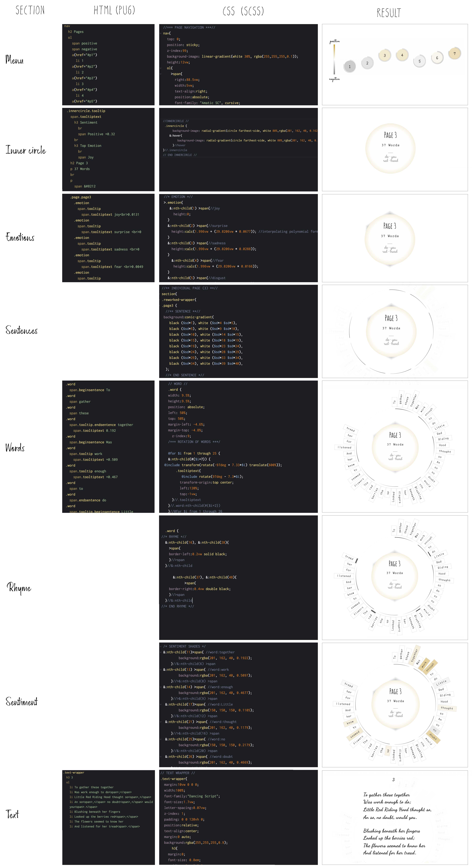Click the Page 3 result thumbnail
Viewport: 472px width, 868px height.
(385, 55)
